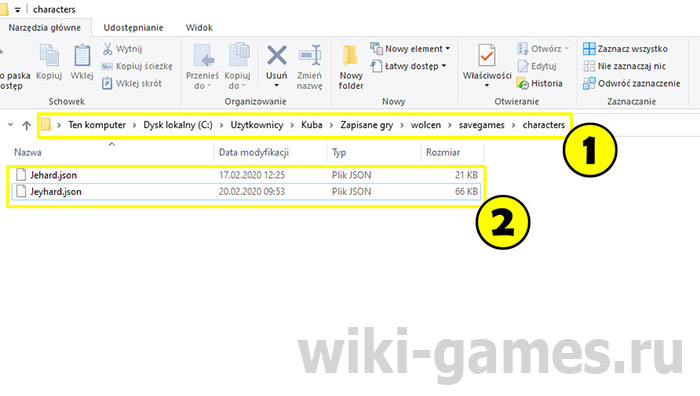Click the characters breadcrumb
Screen dimensions: 700x396
[544, 125]
